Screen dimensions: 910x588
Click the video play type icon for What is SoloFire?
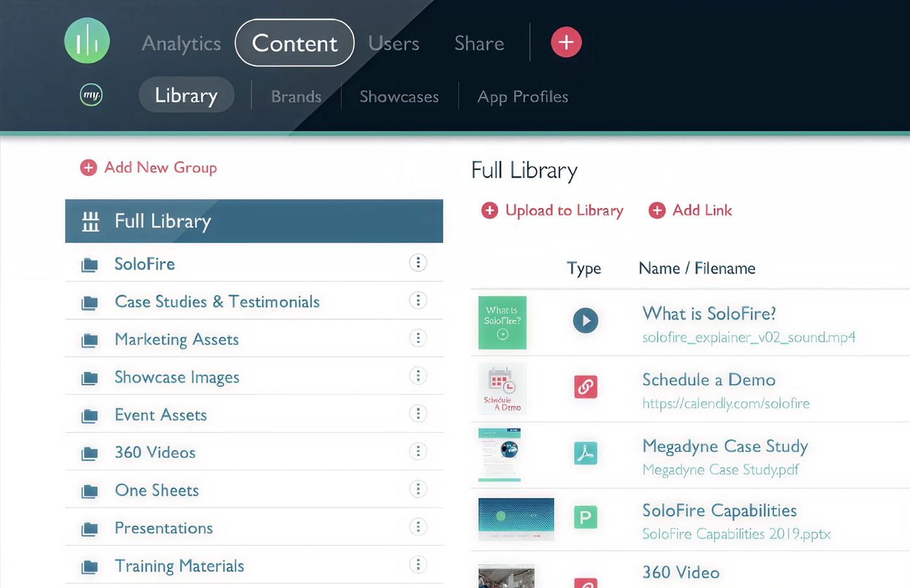tap(586, 320)
